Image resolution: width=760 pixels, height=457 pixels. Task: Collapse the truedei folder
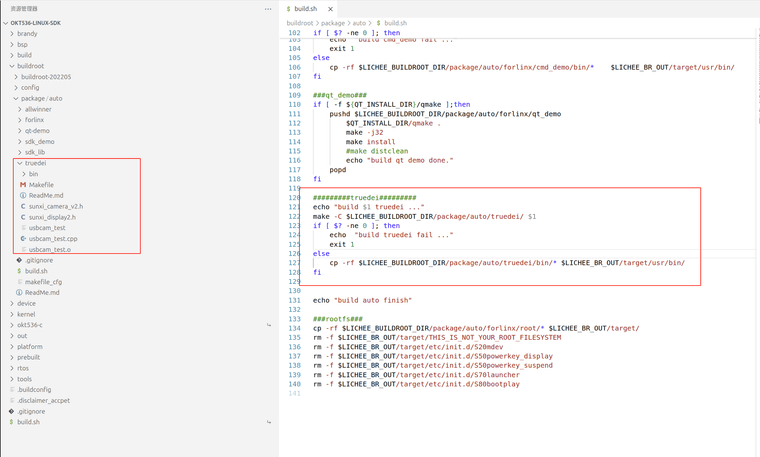[32, 163]
